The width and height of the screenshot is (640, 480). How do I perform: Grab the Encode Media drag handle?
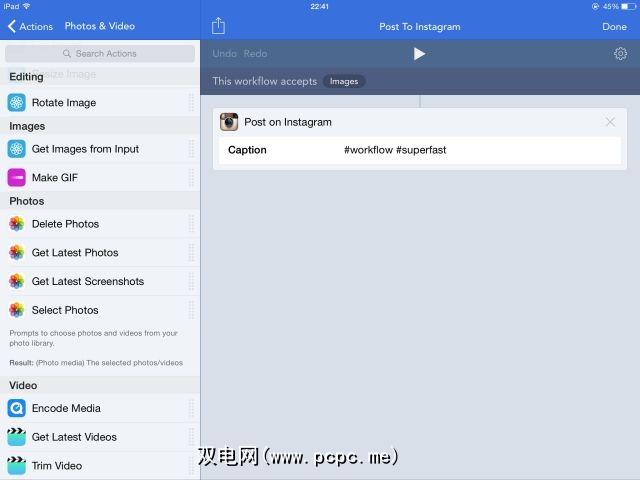coord(191,408)
